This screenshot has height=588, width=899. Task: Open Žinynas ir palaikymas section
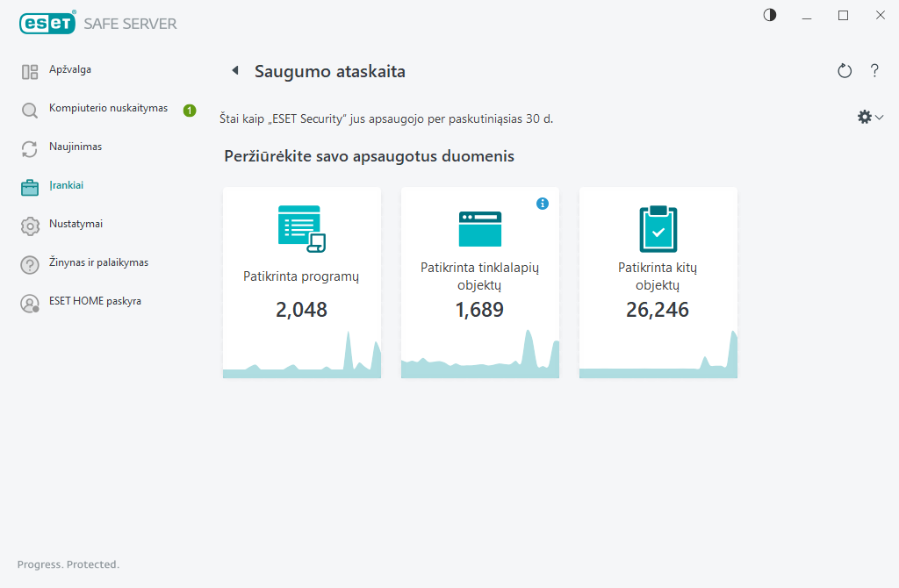point(98,262)
